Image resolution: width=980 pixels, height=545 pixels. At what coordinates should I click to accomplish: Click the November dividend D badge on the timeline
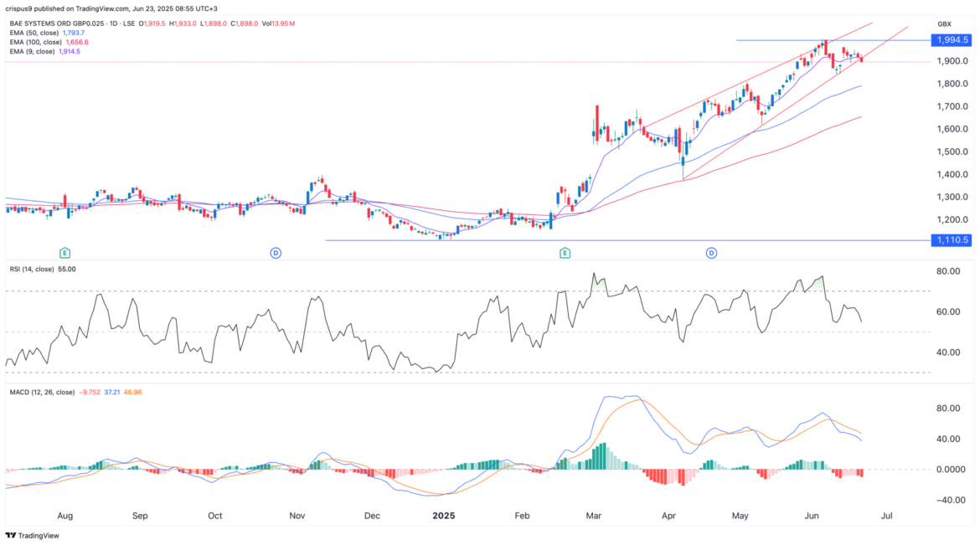coord(277,251)
